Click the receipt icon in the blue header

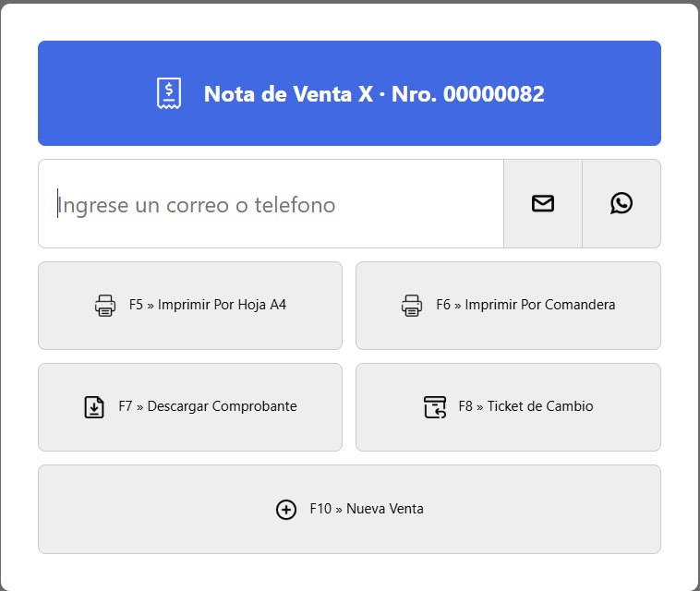[168, 93]
